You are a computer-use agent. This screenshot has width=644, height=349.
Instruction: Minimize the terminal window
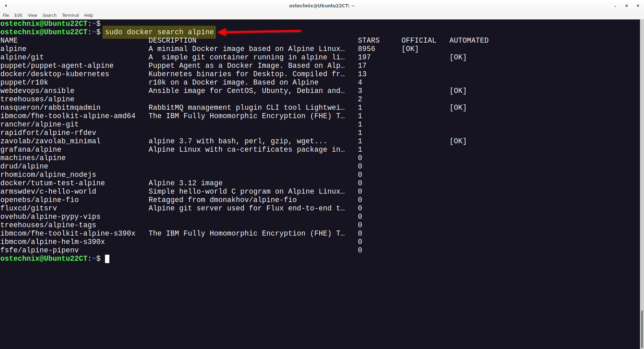pos(615,6)
